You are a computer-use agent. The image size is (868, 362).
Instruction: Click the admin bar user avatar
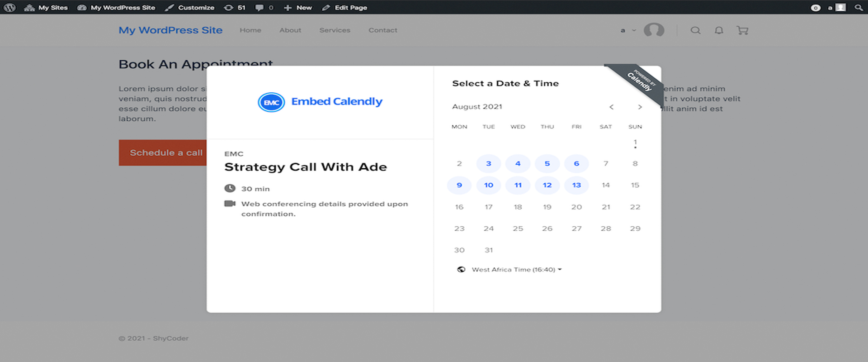[x=840, y=7]
